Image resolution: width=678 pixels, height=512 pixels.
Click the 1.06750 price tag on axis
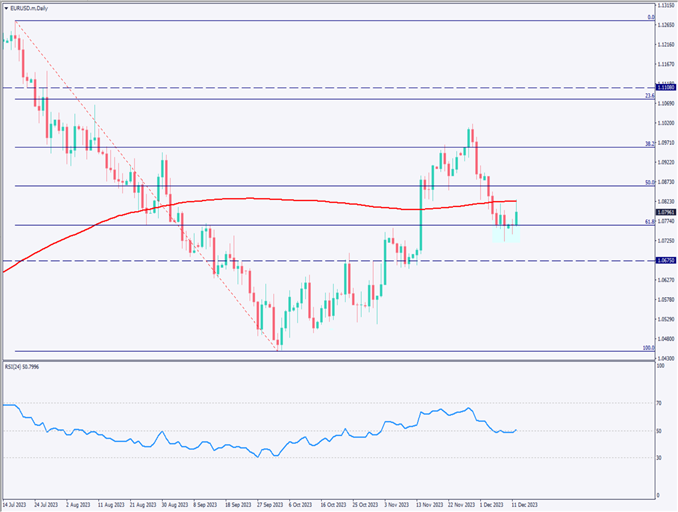point(667,260)
